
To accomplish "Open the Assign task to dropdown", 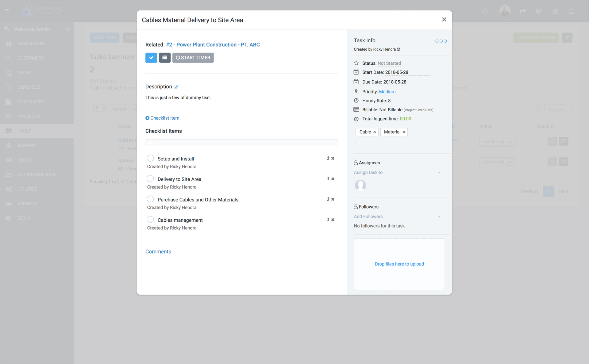I will coord(397,173).
